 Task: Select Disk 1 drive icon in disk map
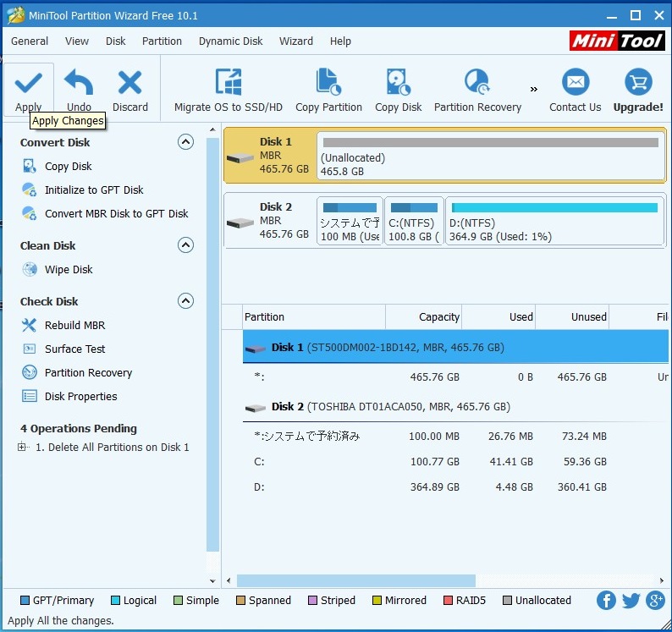click(x=240, y=158)
